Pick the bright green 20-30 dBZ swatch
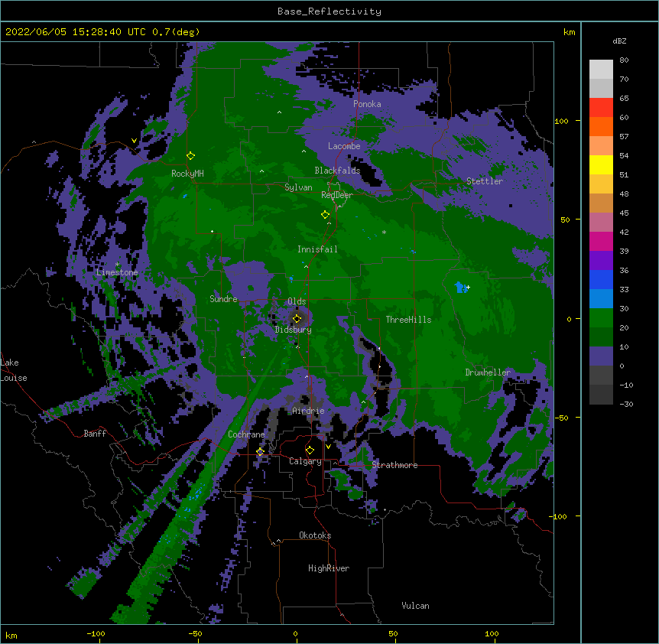Screen dimensions: 659x644 tap(601, 318)
